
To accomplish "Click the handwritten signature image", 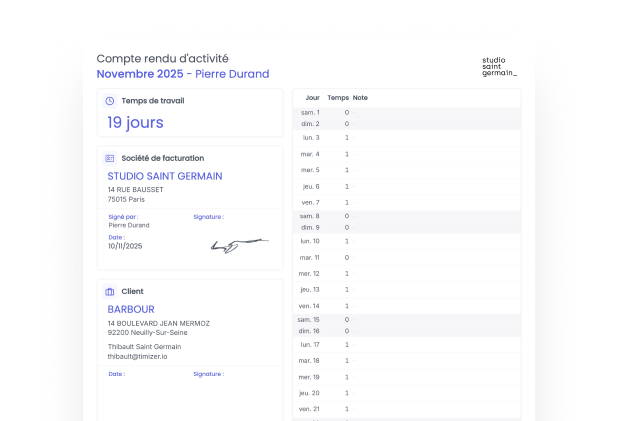I will [238, 244].
